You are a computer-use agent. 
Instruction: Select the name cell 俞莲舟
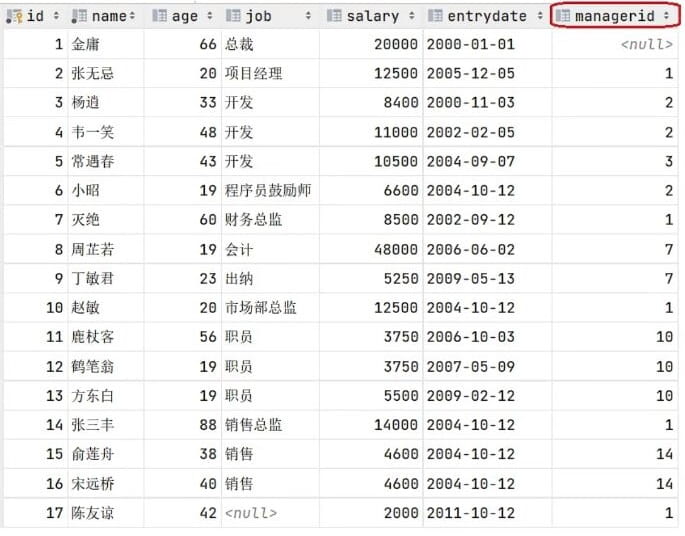93,454
